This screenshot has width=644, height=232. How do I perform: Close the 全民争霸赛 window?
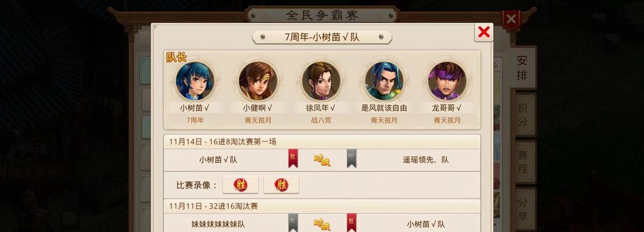pos(511,19)
